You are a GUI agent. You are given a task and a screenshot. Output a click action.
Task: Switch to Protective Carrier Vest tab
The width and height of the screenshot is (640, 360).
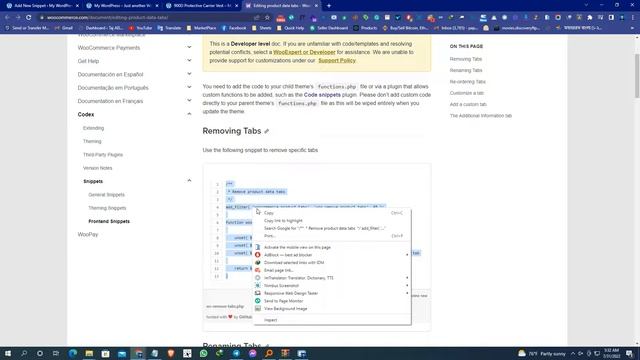coord(202,6)
